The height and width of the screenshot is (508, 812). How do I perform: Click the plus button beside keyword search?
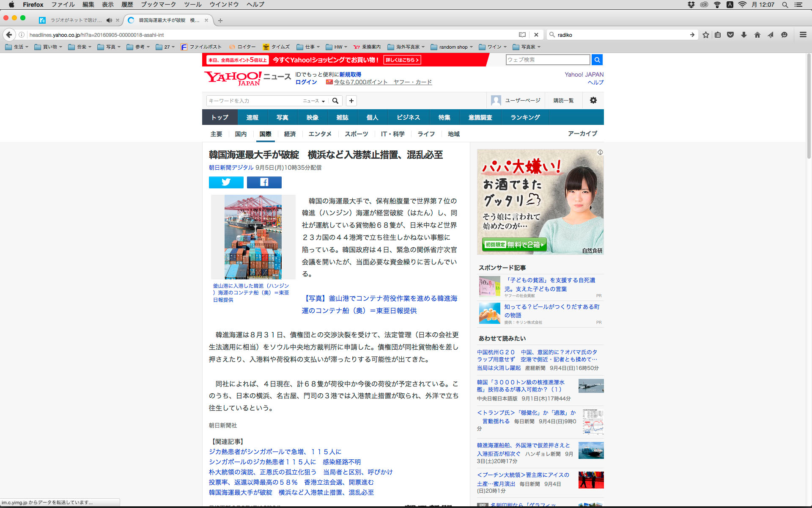351,101
